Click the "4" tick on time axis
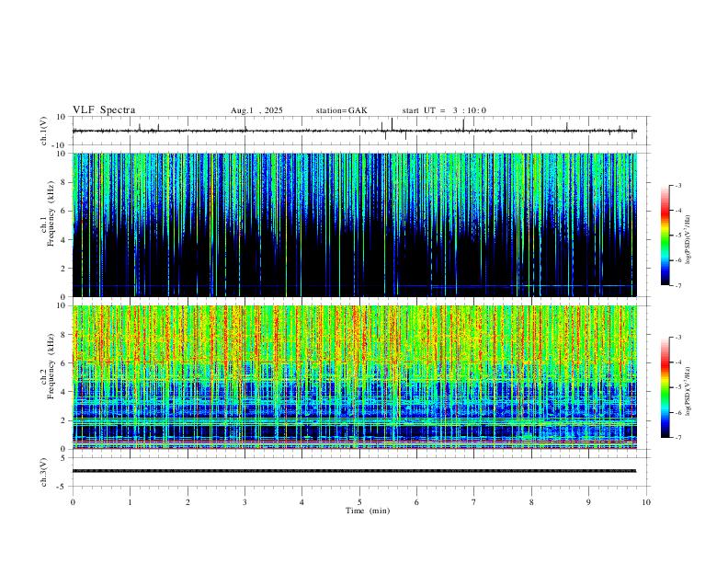Screen dimensions: 728x563 coord(301,502)
